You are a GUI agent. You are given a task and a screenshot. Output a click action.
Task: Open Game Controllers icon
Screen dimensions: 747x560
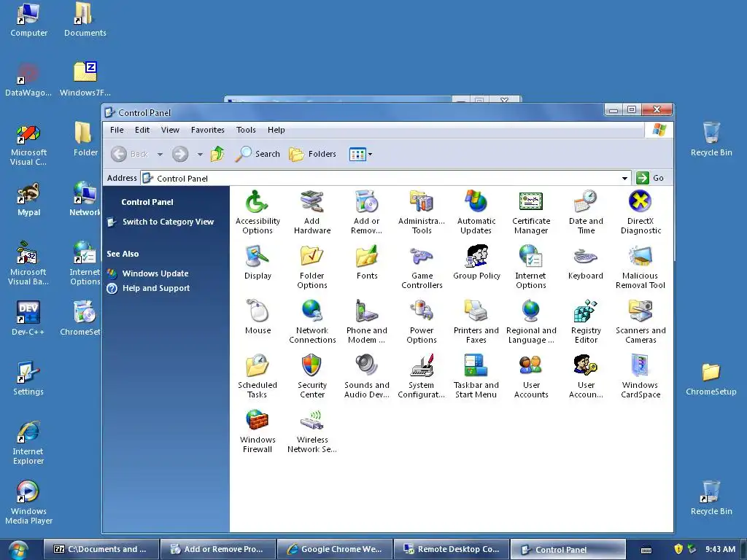pyautogui.click(x=422, y=267)
